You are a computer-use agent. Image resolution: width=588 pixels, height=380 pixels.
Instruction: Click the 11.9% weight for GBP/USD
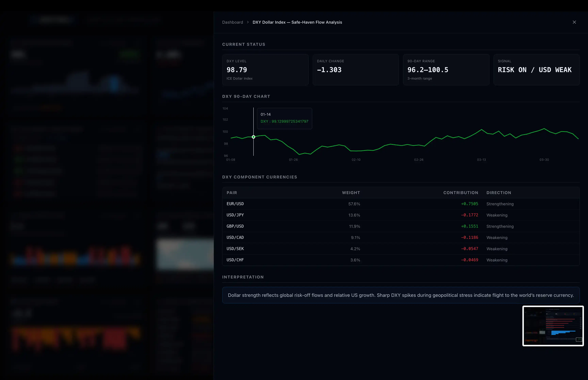[354, 226]
